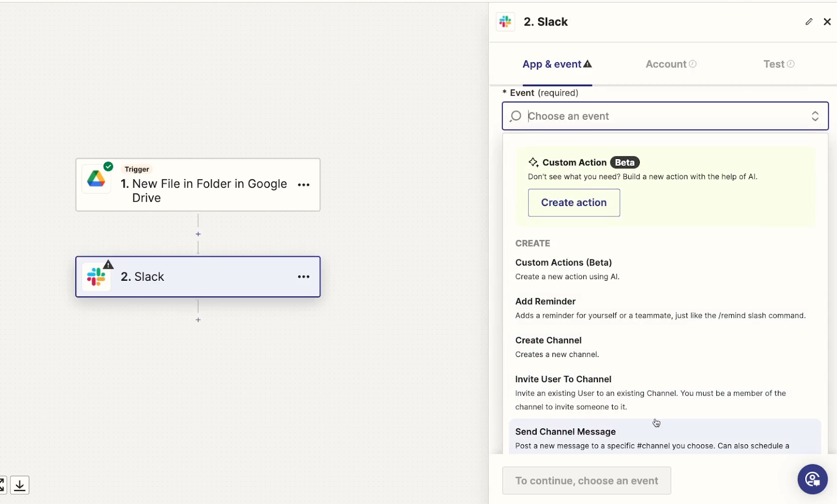The height and width of the screenshot is (504, 837).
Task: Open the Test tab
Action: click(779, 64)
